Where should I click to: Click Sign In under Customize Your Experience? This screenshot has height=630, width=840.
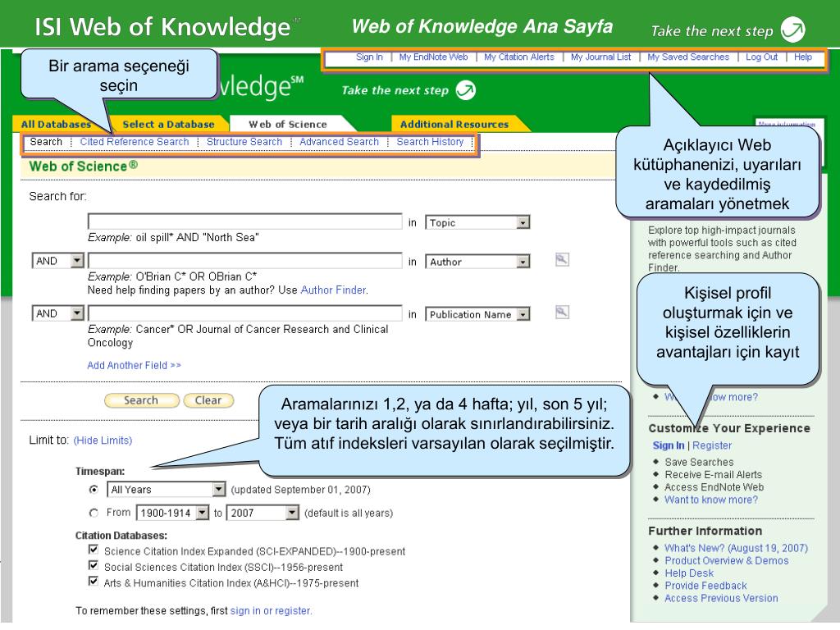click(x=668, y=445)
